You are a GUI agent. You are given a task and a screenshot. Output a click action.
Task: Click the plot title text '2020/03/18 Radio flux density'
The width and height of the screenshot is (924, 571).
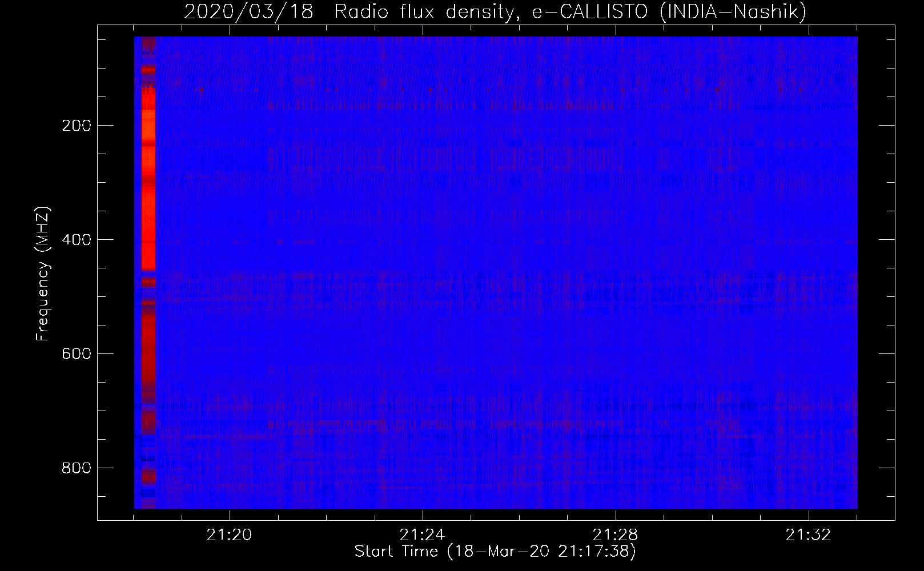[x=352, y=11]
